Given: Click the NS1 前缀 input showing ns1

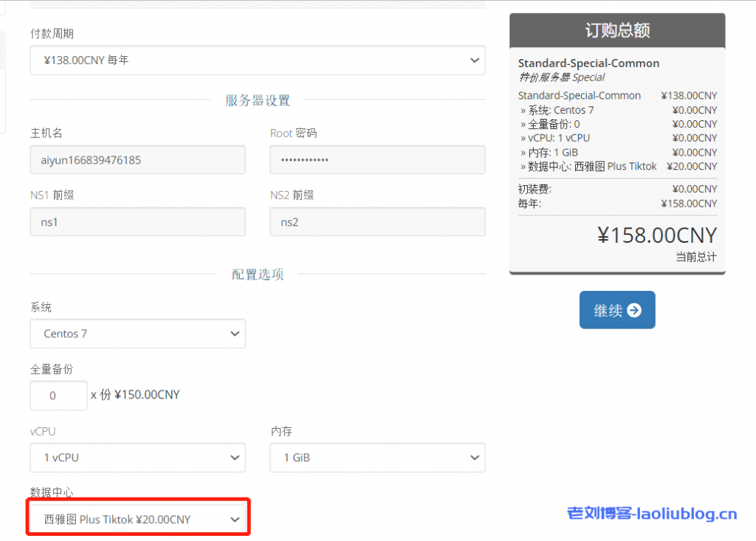Looking at the screenshot, I should (137, 221).
